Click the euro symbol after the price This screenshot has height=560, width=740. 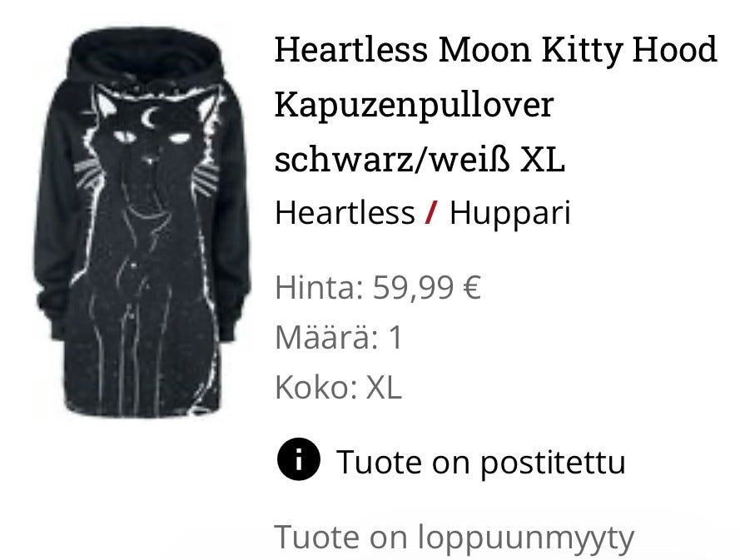[472, 287]
